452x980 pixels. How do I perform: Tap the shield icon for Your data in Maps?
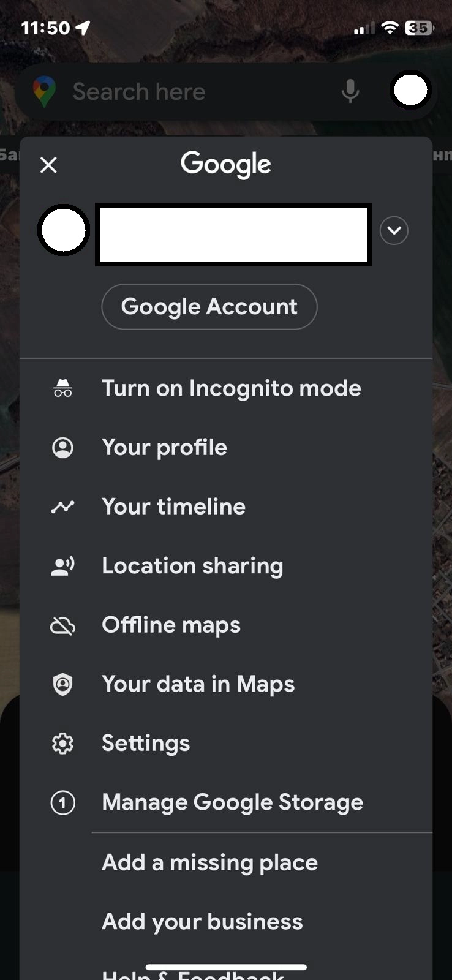[x=62, y=684]
